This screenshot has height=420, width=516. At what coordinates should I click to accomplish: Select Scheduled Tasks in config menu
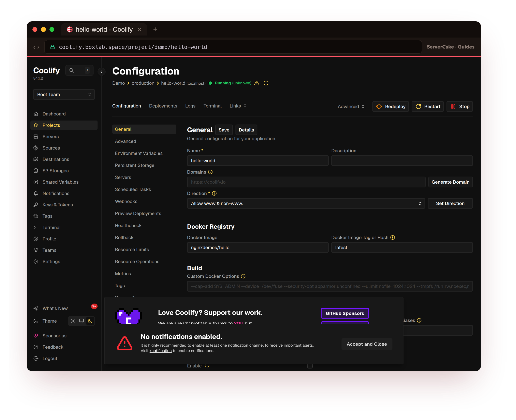coord(133,190)
